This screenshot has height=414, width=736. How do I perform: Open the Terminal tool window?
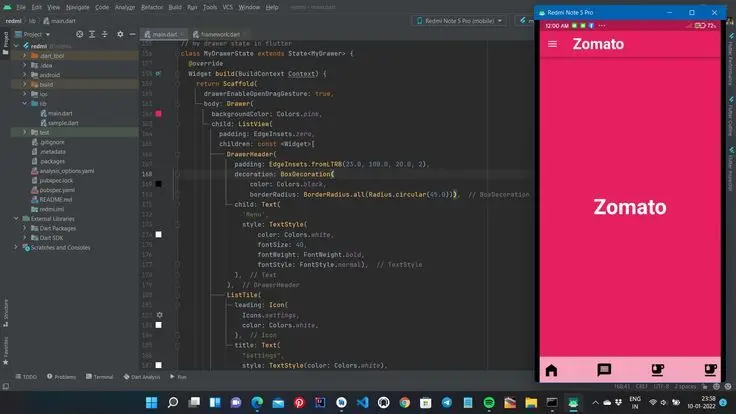(x=100, y=377)
